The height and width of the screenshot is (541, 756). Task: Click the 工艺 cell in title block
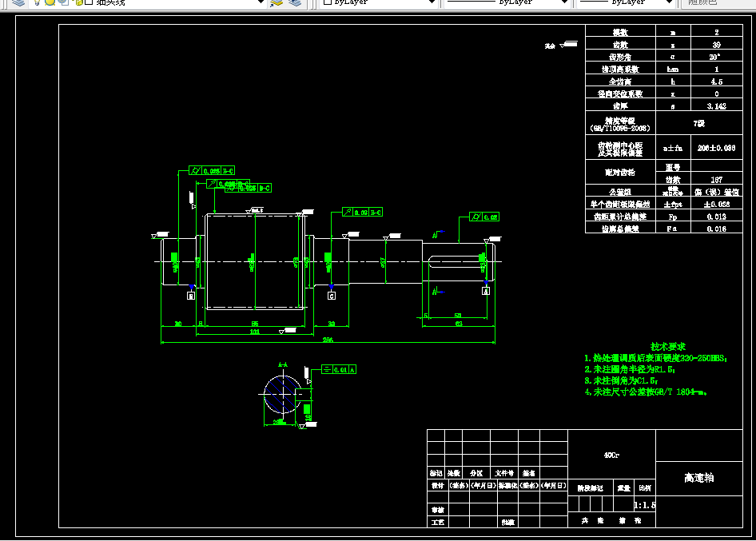[x=438, y=522]
